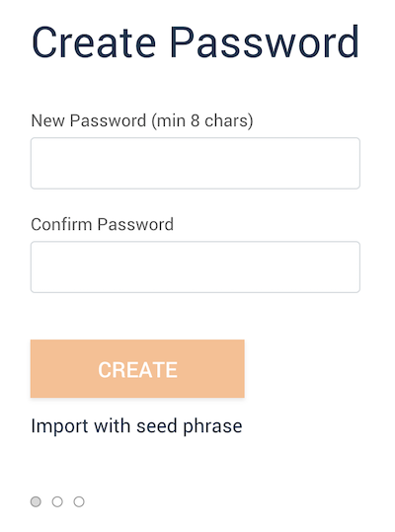Select the second step indicator dot
Image resolution: width=395 pixels, height=532 pixels.
[57, 501]
